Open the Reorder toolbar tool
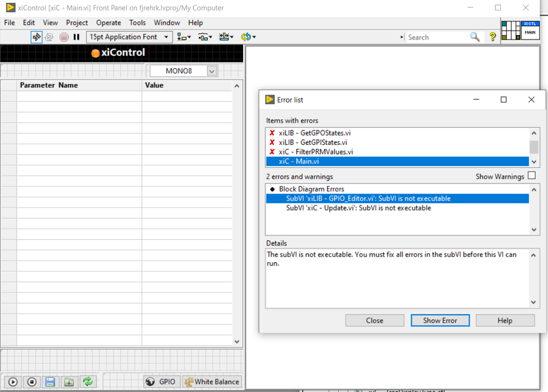The height and width of the screenshot is (392, 548). pyautogui.click(x=248, y=37)
